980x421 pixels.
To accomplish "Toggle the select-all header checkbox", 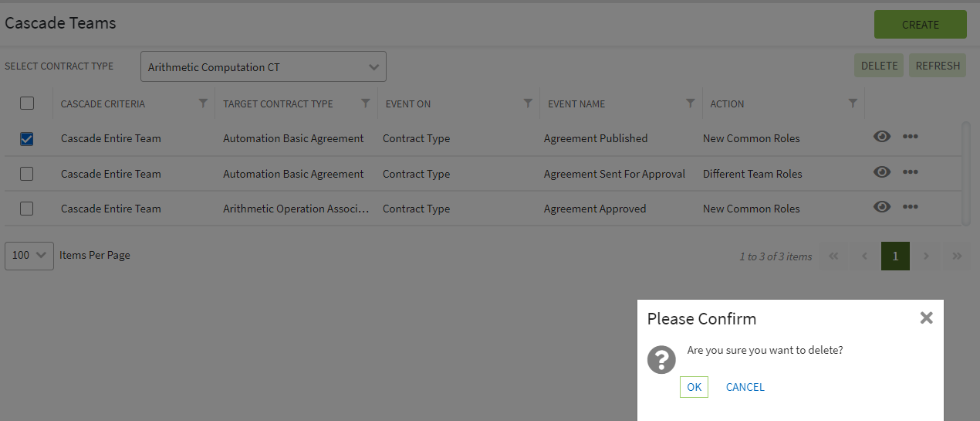I will coord(27,104).
